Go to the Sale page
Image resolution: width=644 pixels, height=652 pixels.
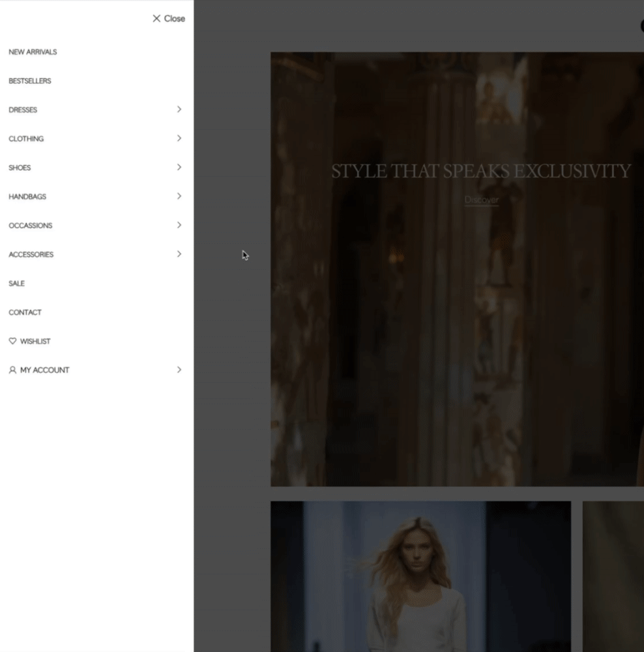coord(17,284)
